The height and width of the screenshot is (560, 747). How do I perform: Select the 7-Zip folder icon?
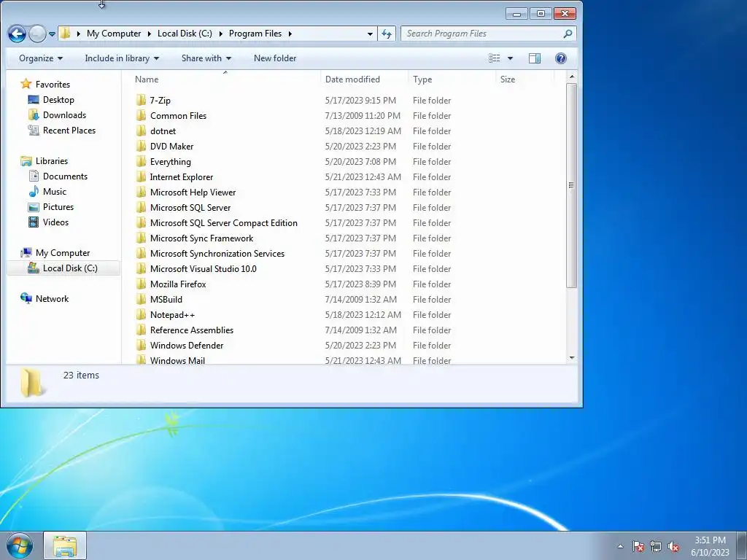pos(141,100)
